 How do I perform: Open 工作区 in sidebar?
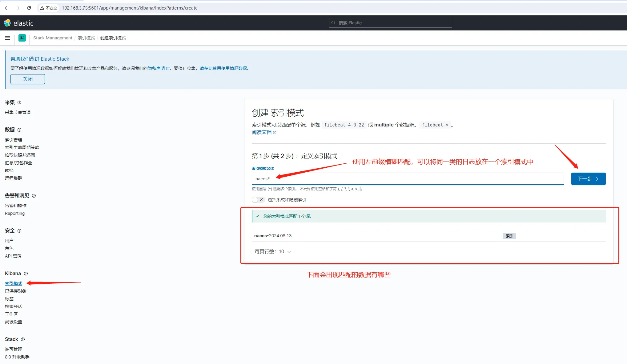[x=11, y=314]
